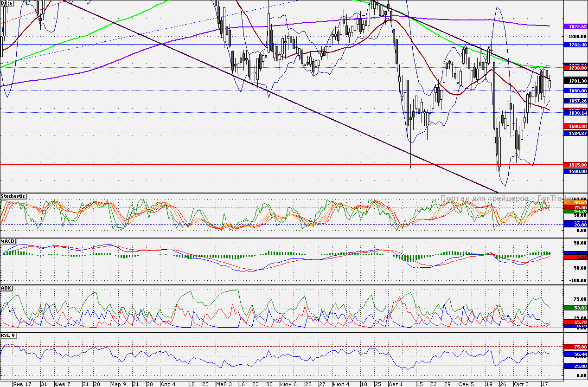Click the blue 56.44 RSI value tag
Screen dimensions: 588x387
[575, 354]
